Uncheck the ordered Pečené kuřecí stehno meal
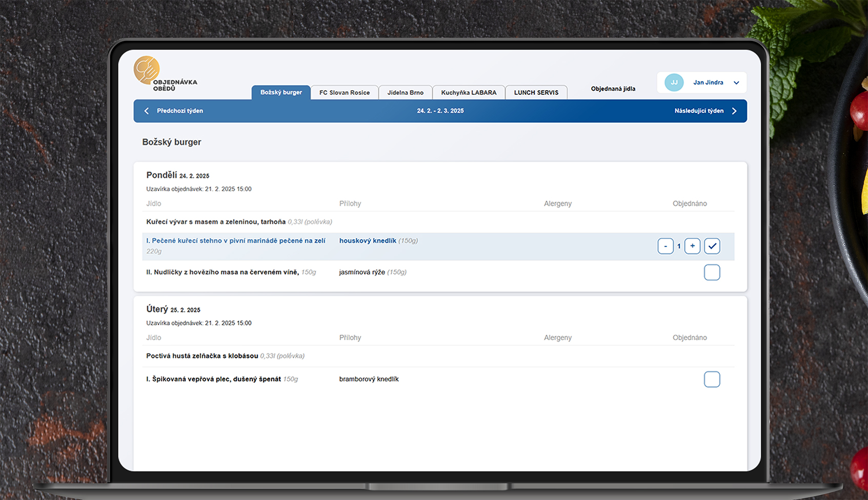 point(712,246)
